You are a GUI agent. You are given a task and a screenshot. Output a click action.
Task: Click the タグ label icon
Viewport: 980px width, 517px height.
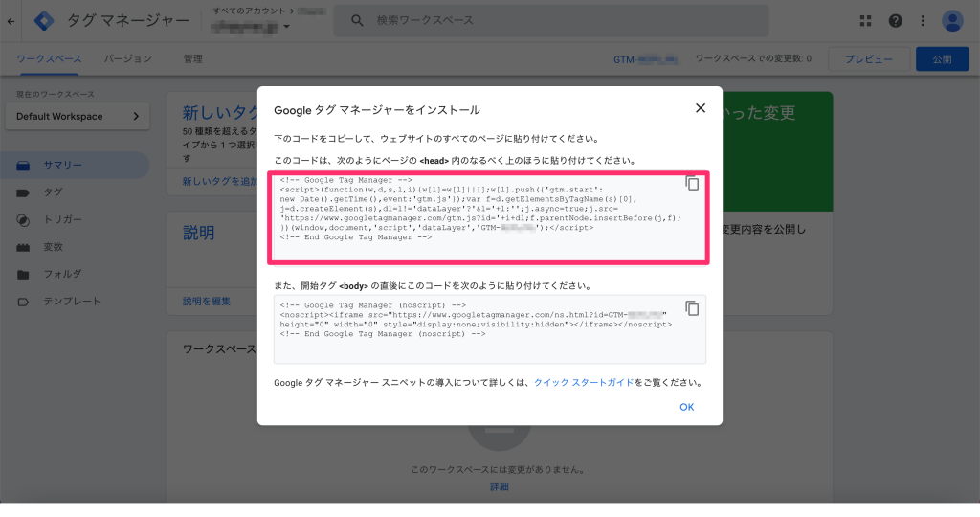pos(23,192)
